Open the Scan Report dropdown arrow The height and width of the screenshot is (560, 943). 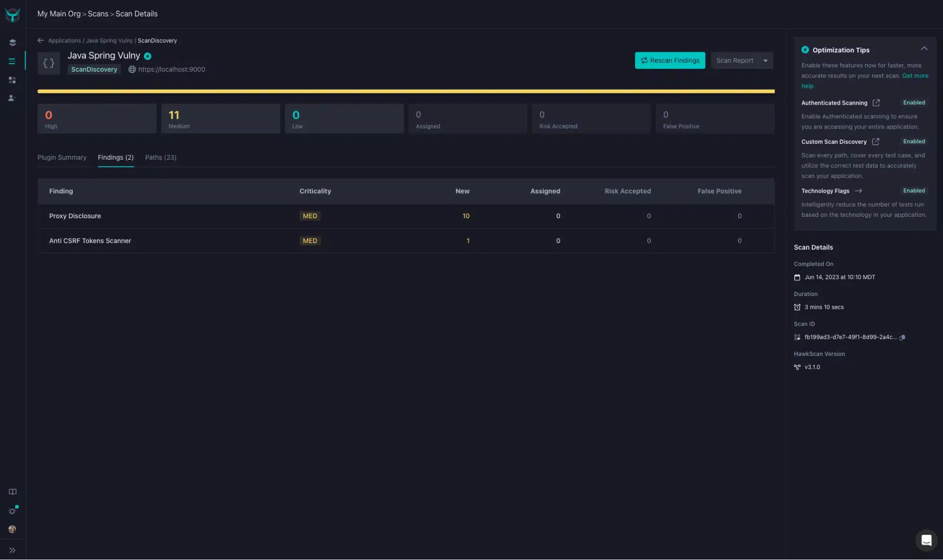(x=766, y=60)
